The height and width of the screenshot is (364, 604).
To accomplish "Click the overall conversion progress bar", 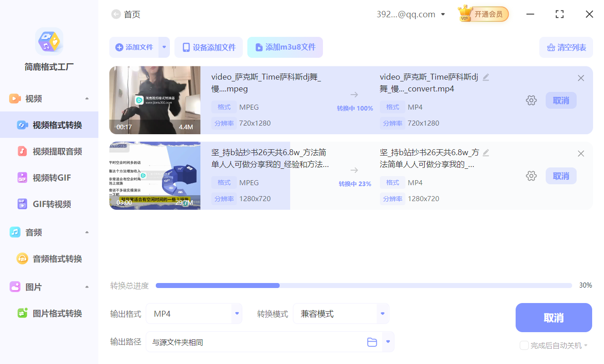I will tap(363, 285).
